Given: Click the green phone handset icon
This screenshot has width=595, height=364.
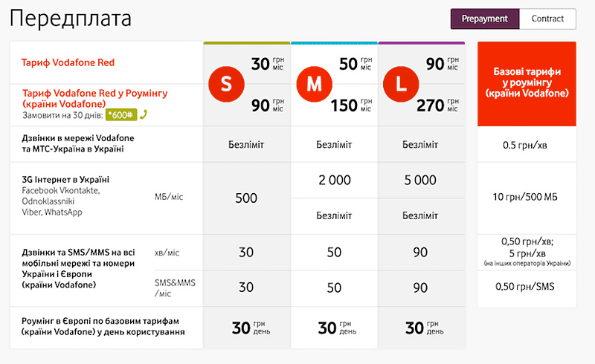Looking at the screenshot, I should 144,115.
